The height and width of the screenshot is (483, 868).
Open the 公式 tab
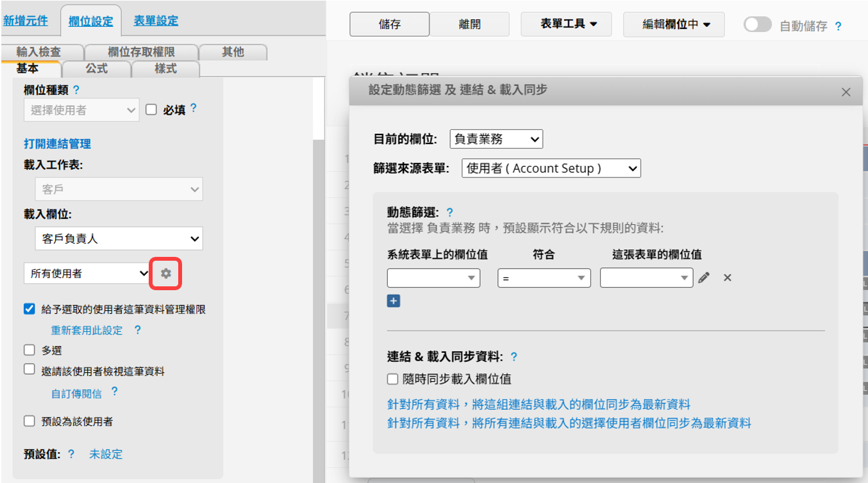(x=97, y=69)
